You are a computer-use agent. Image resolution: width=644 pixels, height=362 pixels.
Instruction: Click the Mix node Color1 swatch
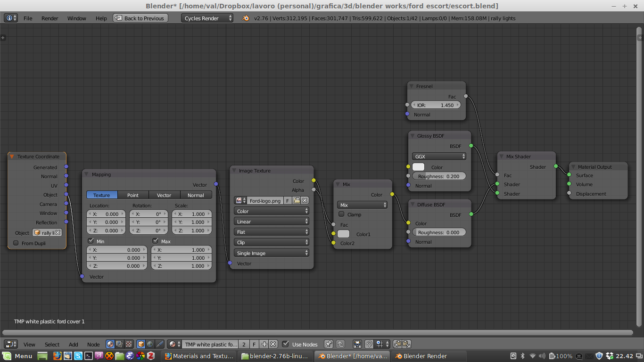(x=344, y=234)
